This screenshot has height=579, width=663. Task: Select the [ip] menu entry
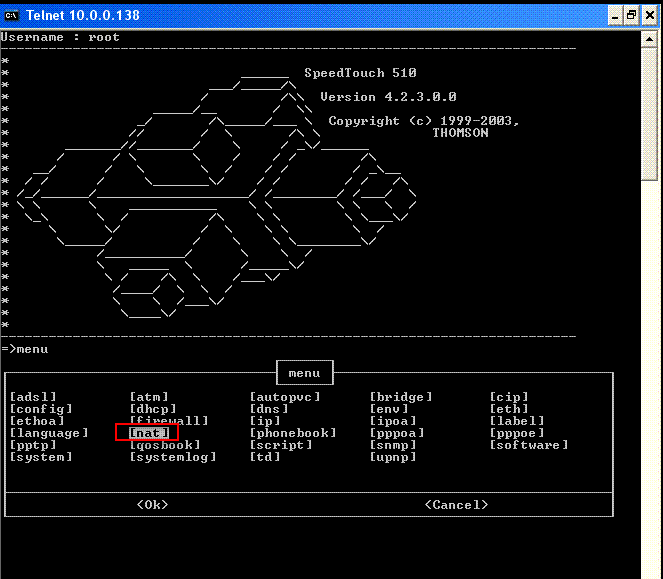click(x=265, y=421)
